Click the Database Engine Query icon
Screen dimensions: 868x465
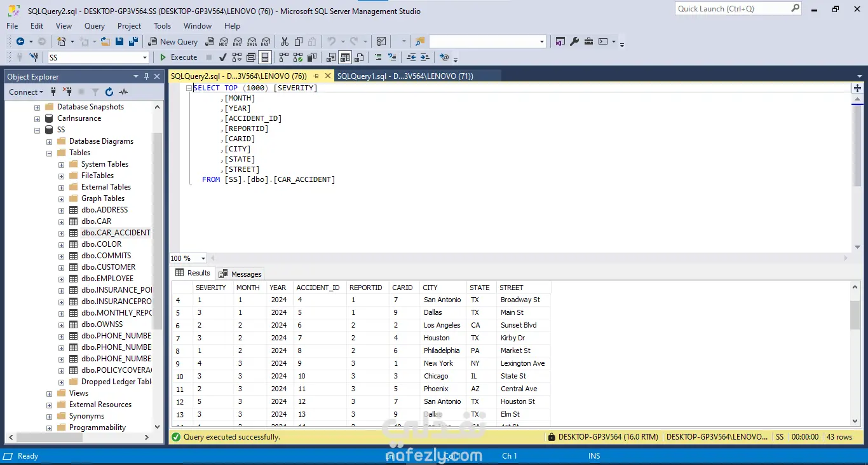[x=210, y=41]
